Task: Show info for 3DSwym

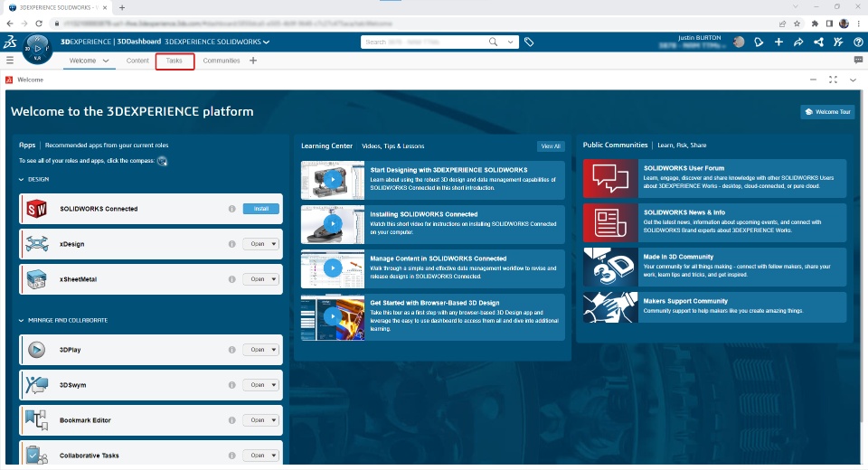Action: 232,385
